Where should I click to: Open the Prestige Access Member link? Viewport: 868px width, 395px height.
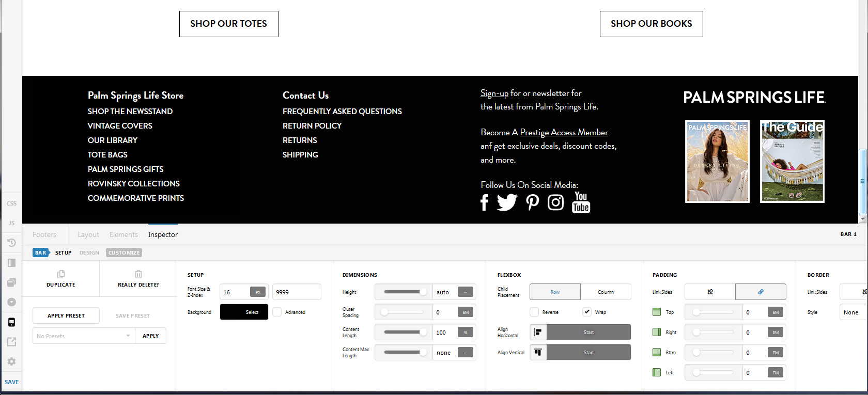coord(564,133)
